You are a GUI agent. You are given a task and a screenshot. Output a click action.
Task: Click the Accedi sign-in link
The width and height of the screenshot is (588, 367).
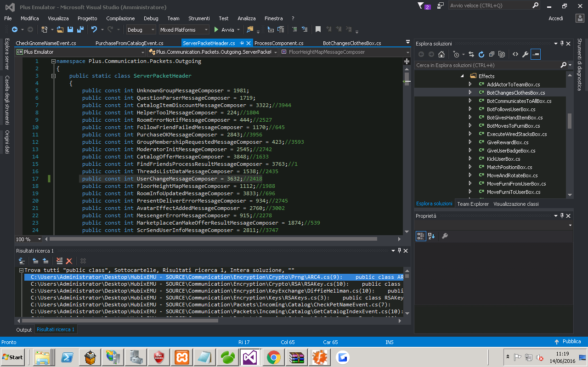[556, 18]
